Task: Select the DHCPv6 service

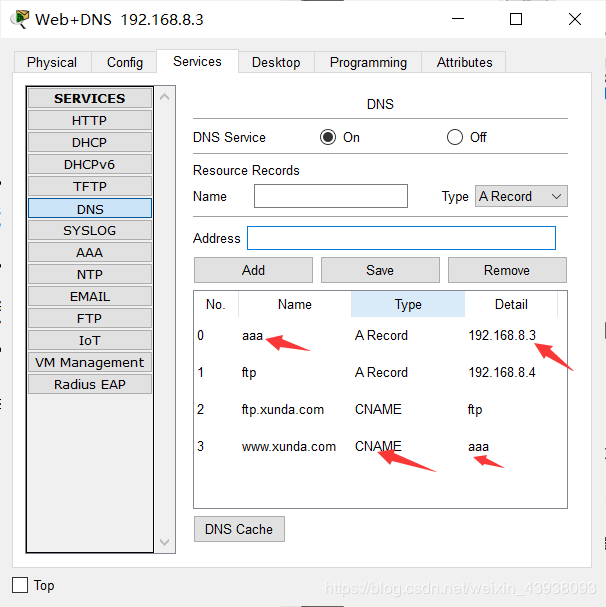Action: pyautogui.click(x=89, y=165)
